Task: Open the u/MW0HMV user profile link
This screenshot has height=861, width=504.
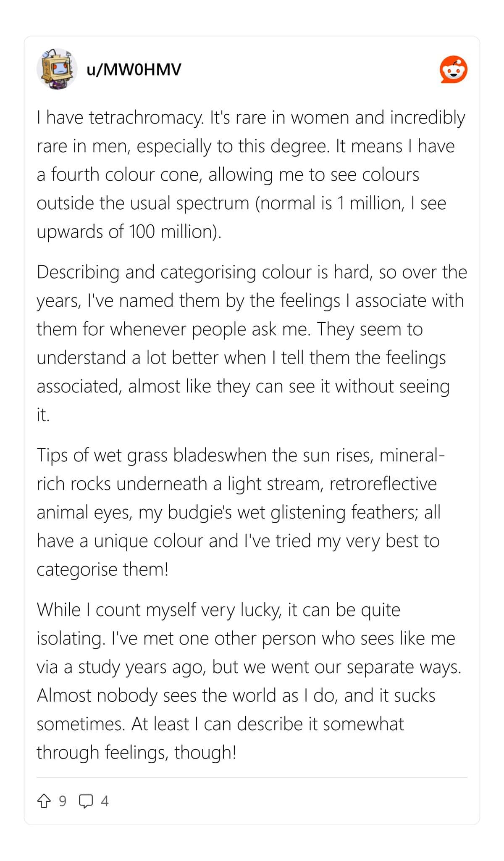Action: (x=134, y=69)
